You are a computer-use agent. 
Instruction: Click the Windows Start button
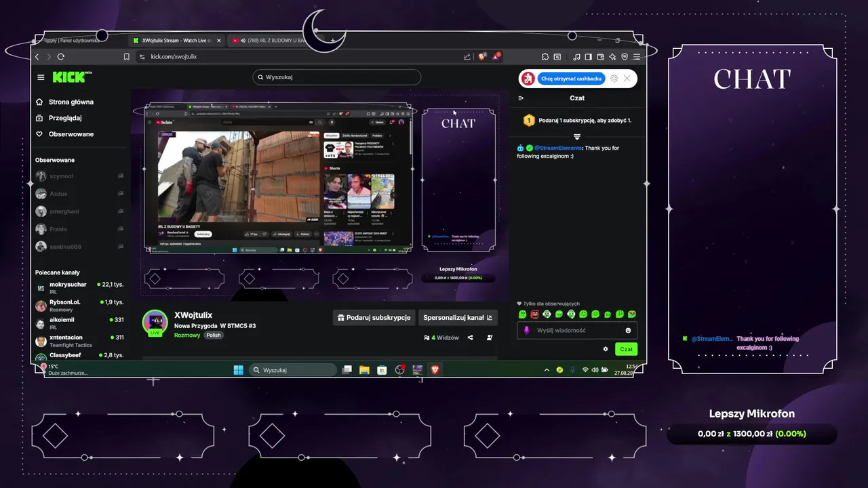238,370
